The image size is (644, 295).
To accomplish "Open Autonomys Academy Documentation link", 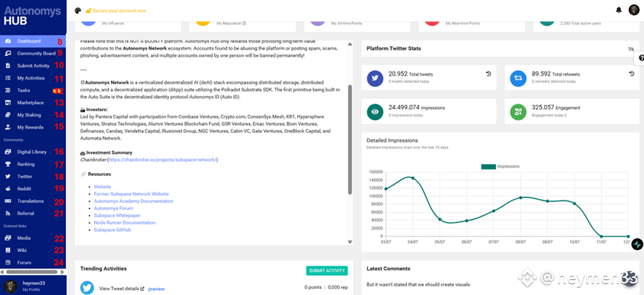I will (x=134, y=202).
